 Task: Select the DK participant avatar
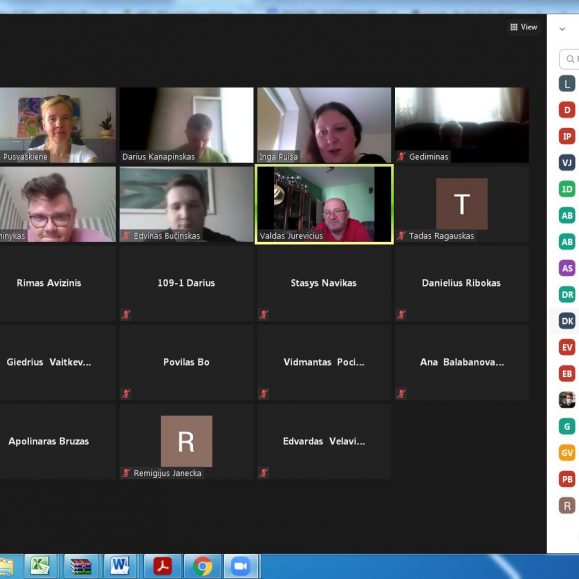567,321
